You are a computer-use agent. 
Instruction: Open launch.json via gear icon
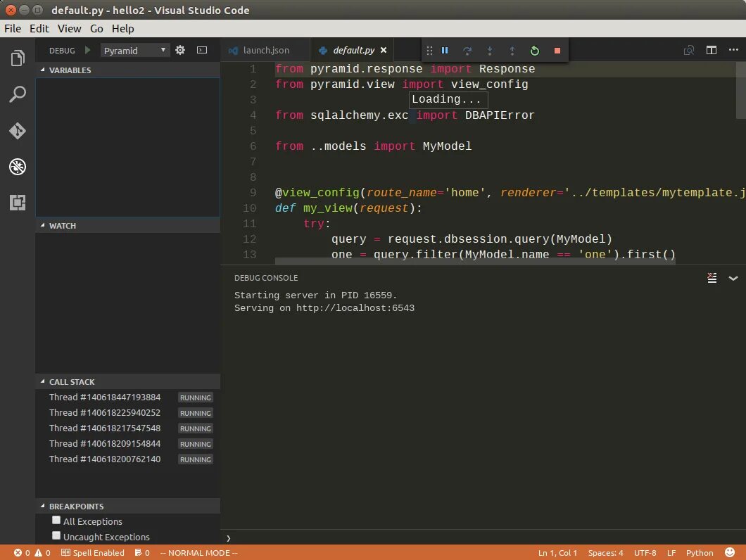180,50
